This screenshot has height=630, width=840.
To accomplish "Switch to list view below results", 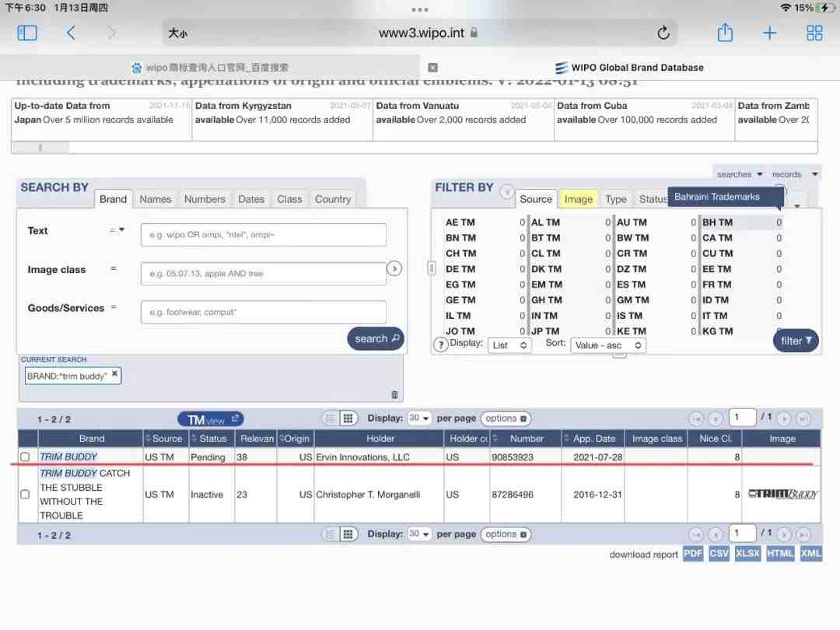I will pos(331,534).
